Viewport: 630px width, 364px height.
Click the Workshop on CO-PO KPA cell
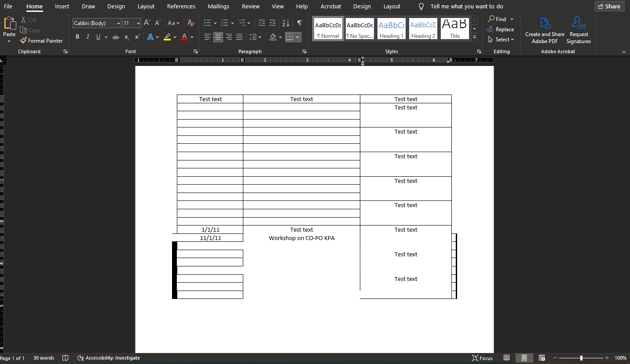coord(302,238)
